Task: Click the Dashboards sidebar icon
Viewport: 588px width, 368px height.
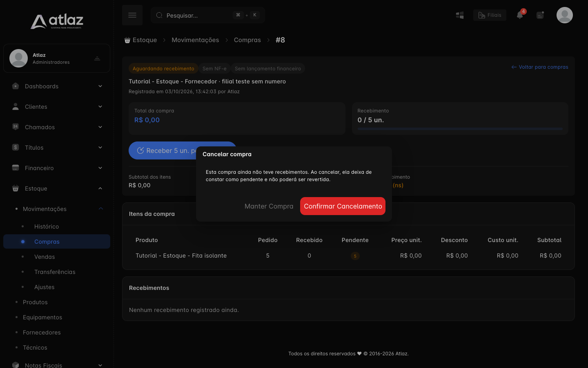Action: point(16,86)
